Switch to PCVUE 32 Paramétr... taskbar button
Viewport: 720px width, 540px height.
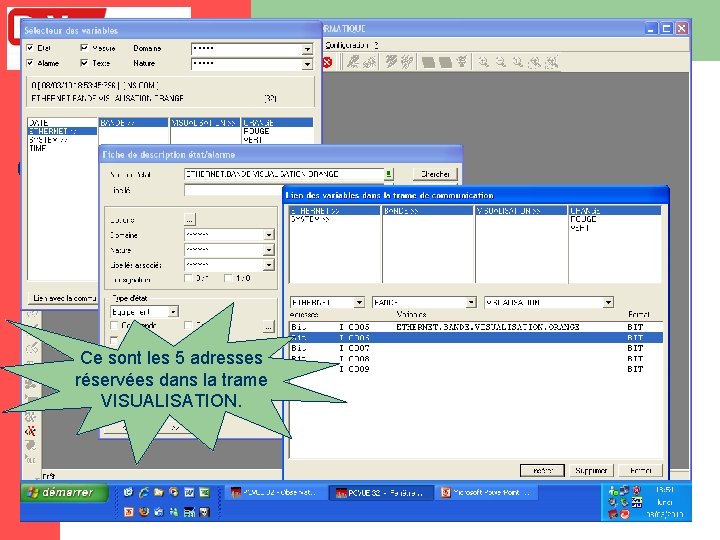click(x=381, y=493)
